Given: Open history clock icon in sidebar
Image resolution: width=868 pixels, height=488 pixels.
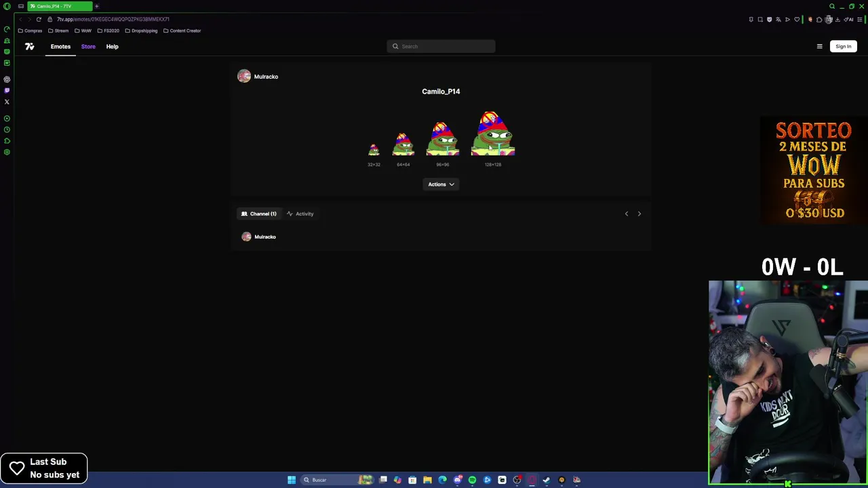Looking at the screenshot, I should tap(7, 129).
